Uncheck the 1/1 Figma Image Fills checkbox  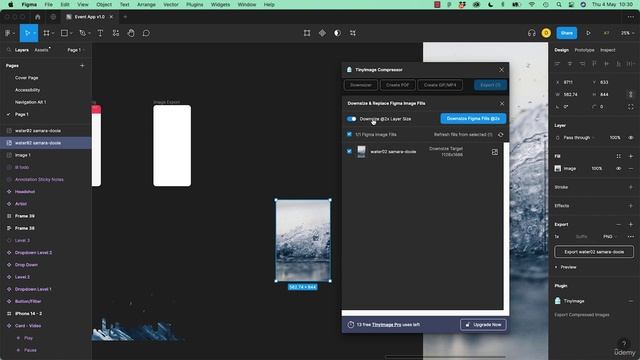(349, 134)
